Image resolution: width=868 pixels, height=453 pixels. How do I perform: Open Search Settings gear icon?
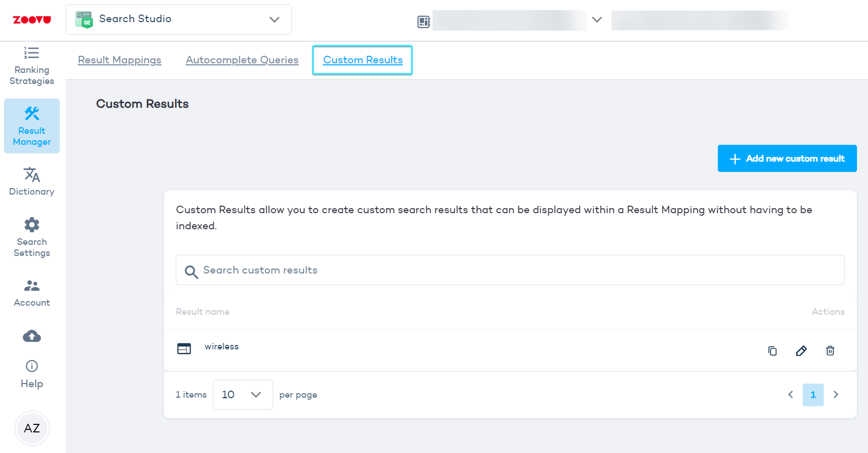pos(32,225)
